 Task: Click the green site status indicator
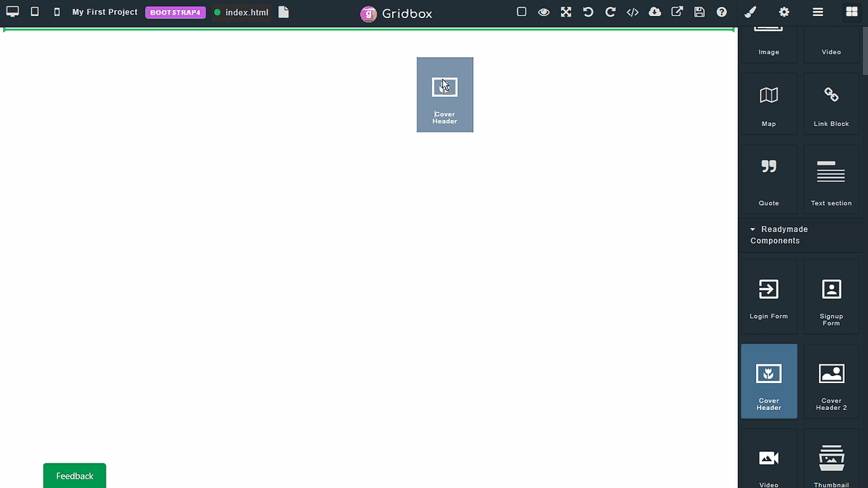(216, 12)
